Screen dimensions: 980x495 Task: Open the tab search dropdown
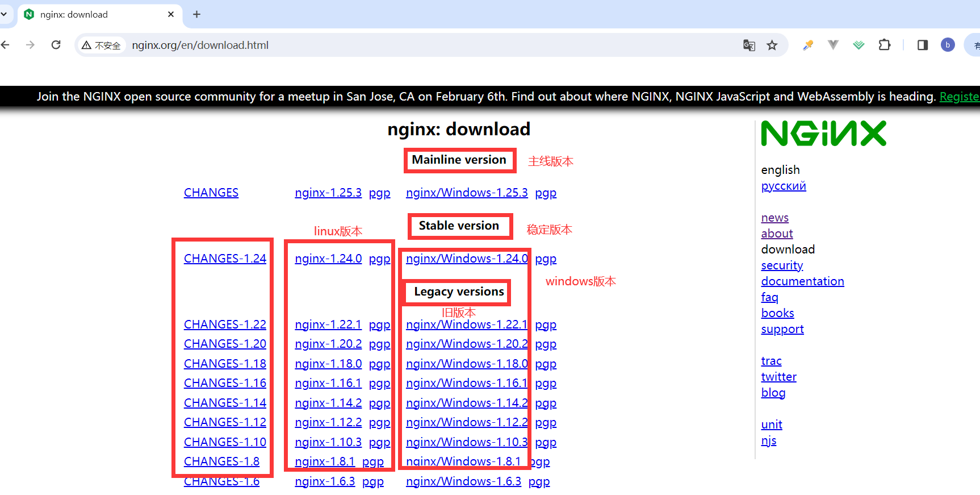(4, 14)
